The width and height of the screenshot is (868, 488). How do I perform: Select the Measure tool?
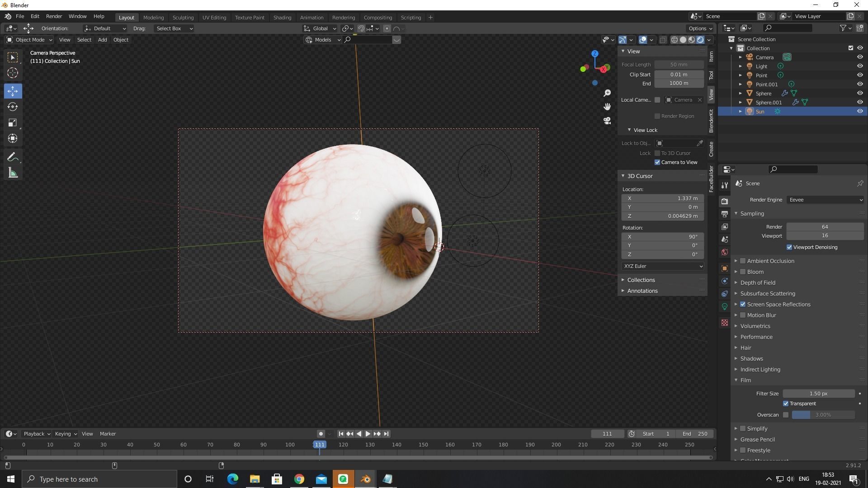pos(13,172)
